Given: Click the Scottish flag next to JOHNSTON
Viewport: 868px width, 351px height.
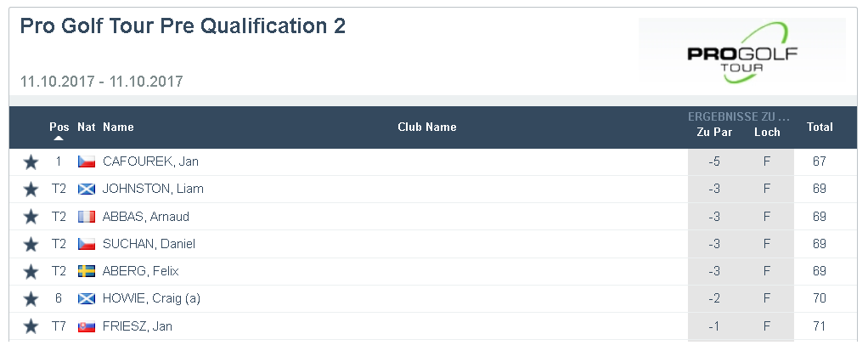Looking at the screenshot, I should 87,190.
